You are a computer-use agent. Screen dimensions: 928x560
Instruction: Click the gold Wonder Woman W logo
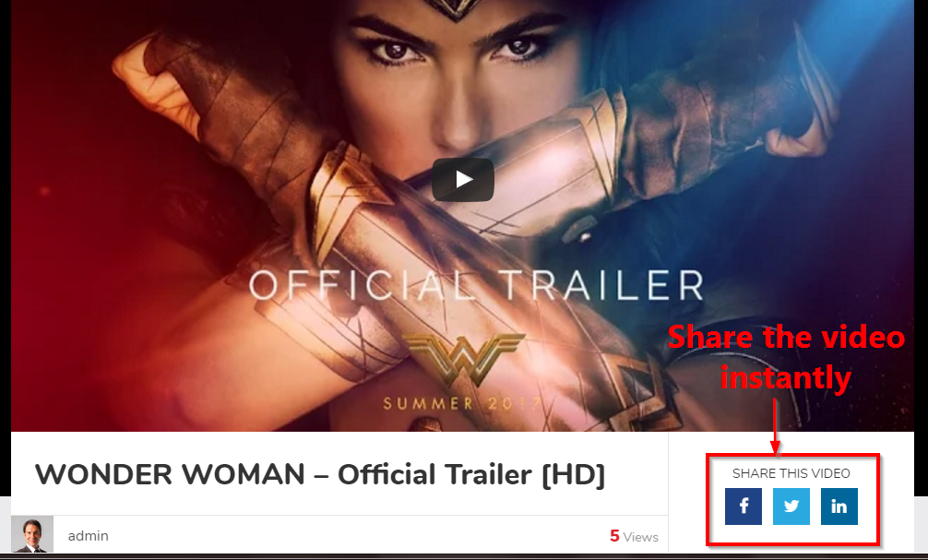463,359
